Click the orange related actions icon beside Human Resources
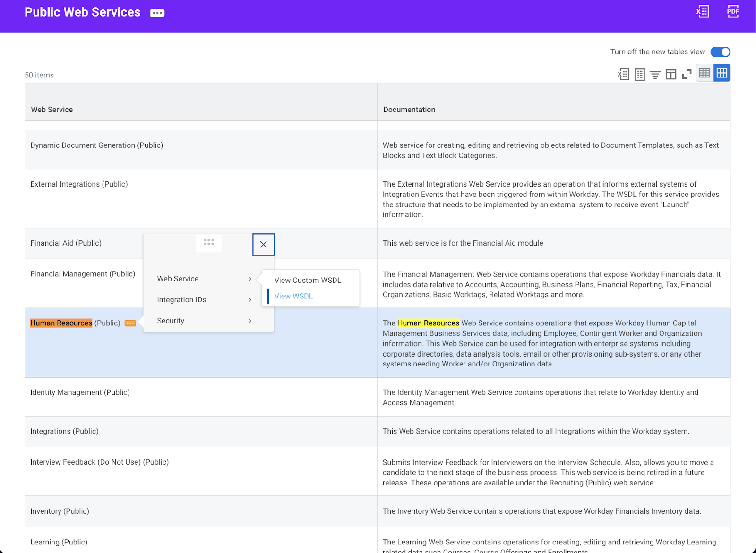 click(130, 323)
